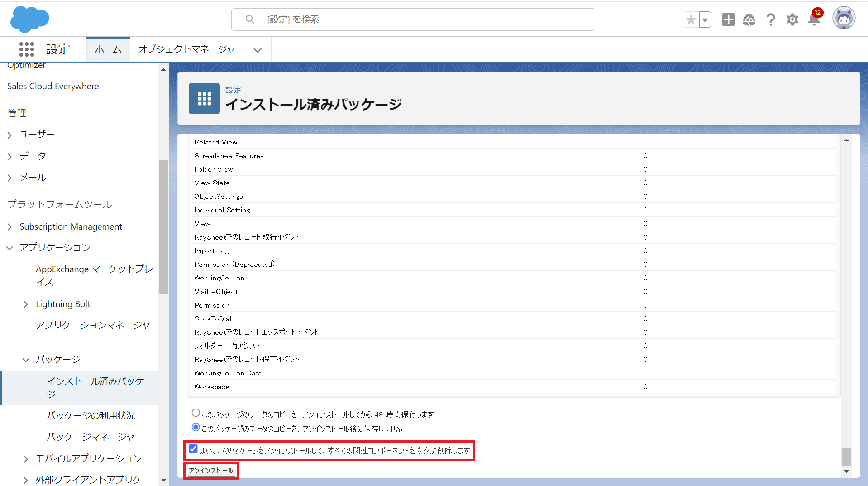Click the content pane scrollbar thumb

click(x=846, y=457)
